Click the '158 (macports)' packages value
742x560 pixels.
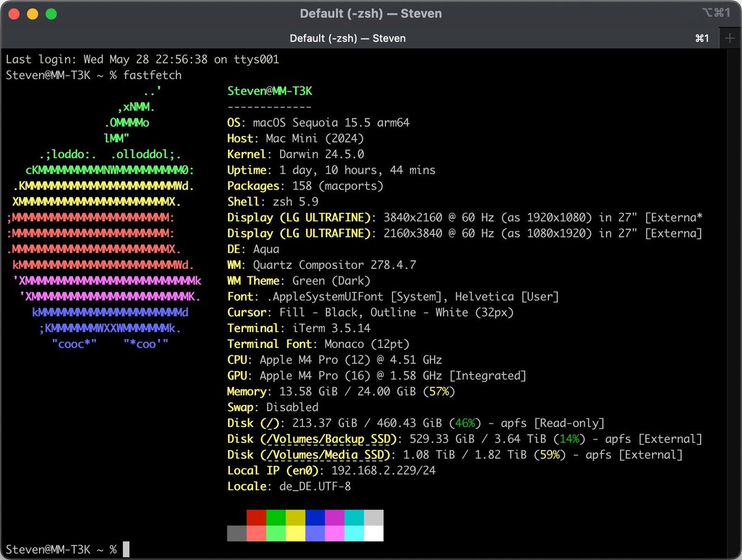click(x=338, y=186)
